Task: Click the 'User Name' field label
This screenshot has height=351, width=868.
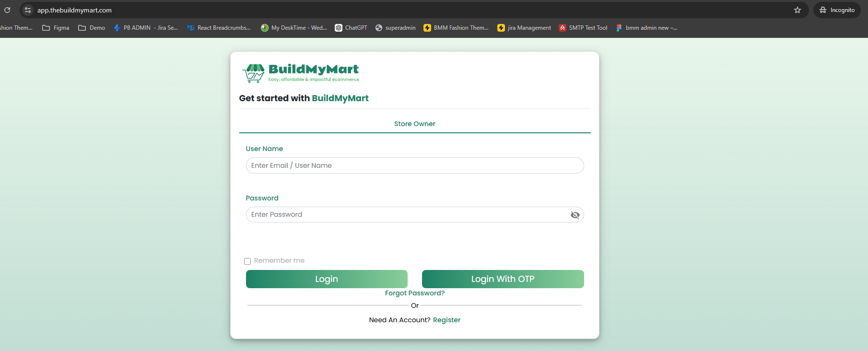Action: point(264,149)
